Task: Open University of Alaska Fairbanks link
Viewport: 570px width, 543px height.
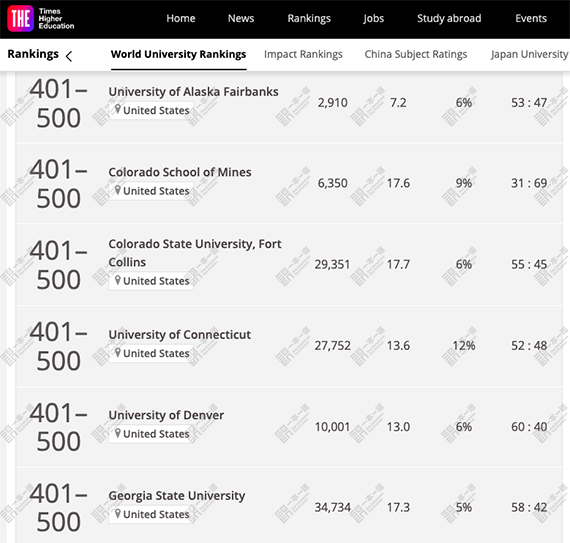Action: pos(193,92)
